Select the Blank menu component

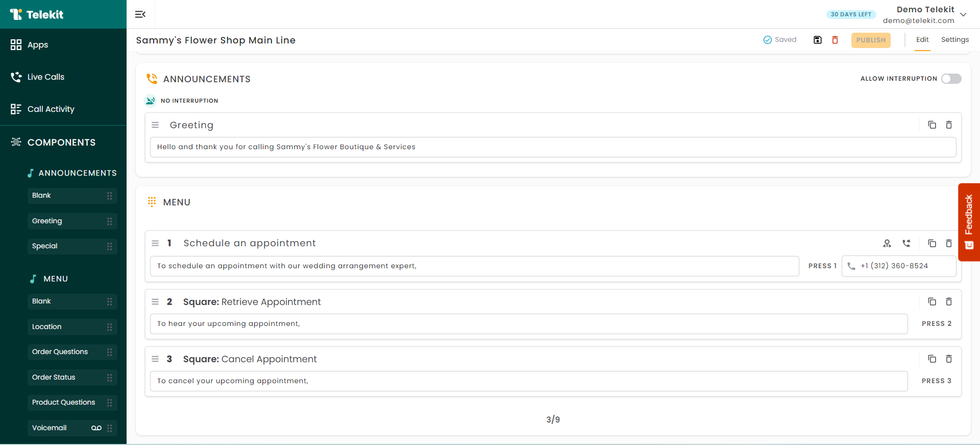point(72,301)
